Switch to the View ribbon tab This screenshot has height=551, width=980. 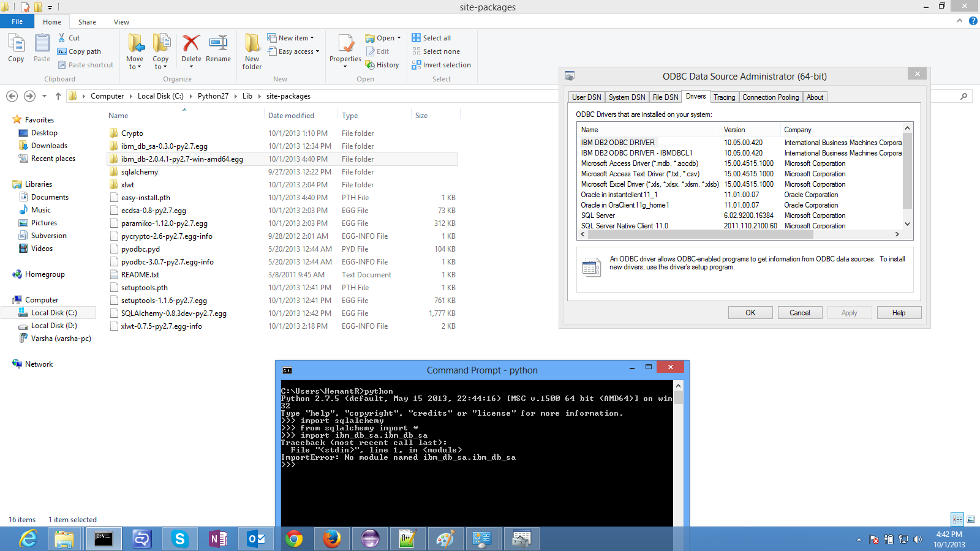click(121, 22)
